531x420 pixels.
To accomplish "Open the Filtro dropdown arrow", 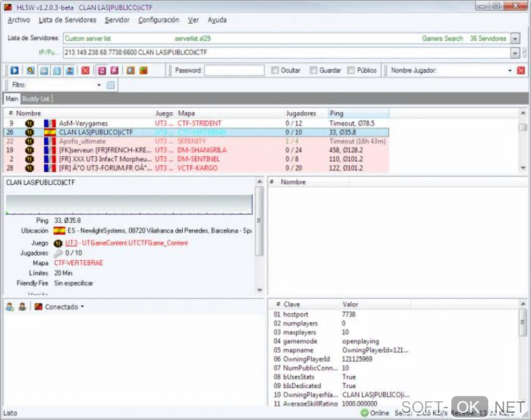I will [x=99, y=85].
